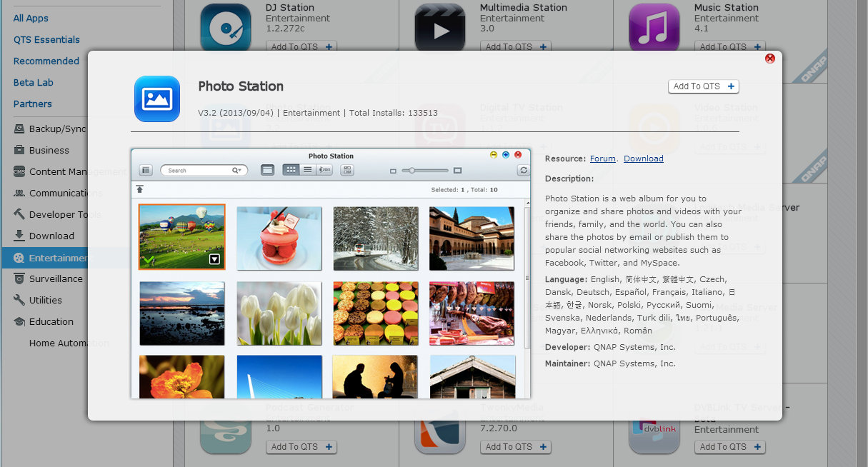Open the Forum resource link
Viewport: 868px width, 467px height.
click(x=602, y=159)
